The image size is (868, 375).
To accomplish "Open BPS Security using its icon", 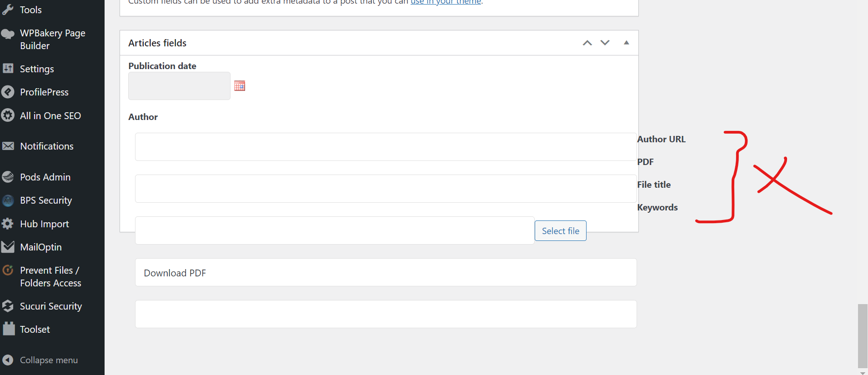I will pyautogui.click(x=8, y=200).
